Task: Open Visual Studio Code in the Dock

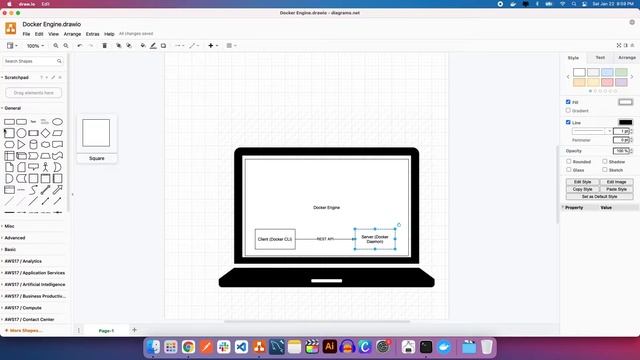Action: tap(241, 347)
